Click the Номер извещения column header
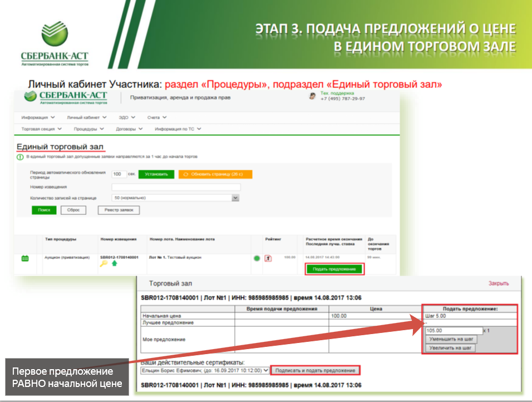Screen dimensions: 532x402 tap(119, 239)
